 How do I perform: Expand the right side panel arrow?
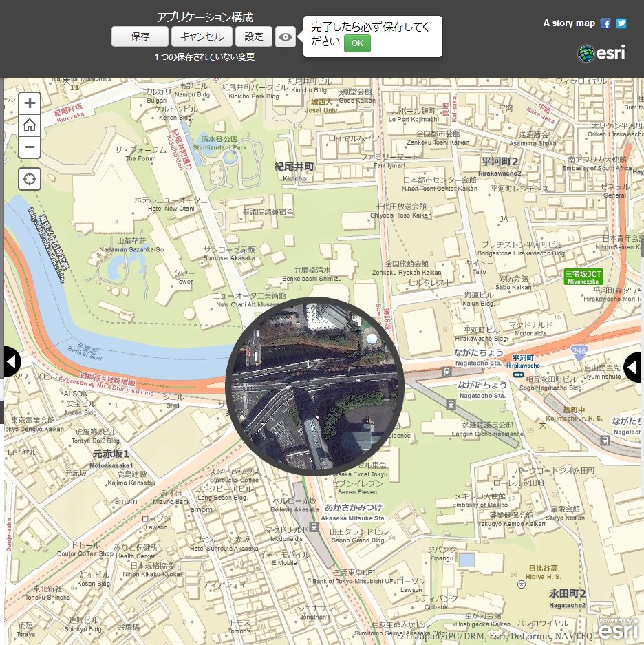634,367
